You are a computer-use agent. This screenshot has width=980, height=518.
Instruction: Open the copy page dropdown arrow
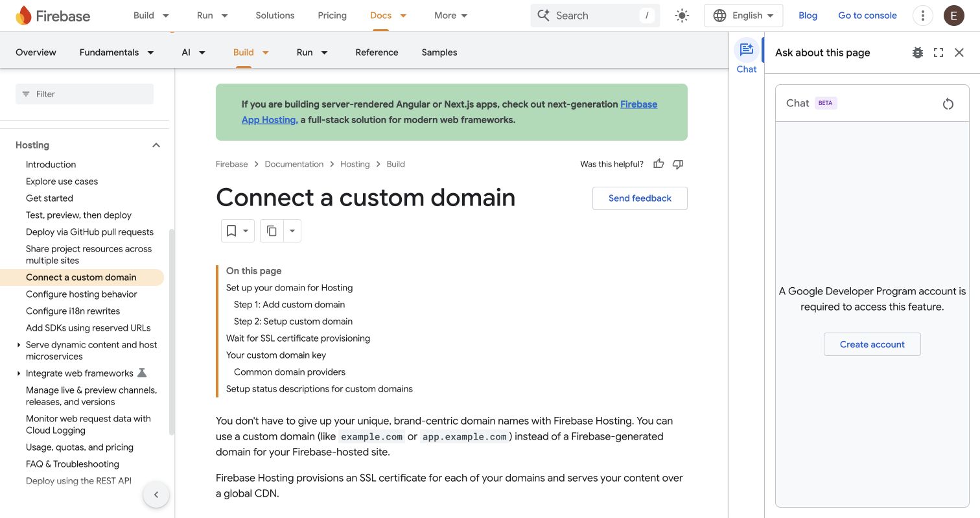[292, 231]
